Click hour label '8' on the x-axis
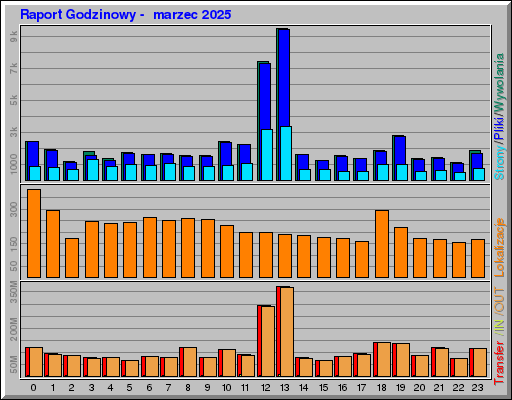512x400 pixels. pos(188,388)
